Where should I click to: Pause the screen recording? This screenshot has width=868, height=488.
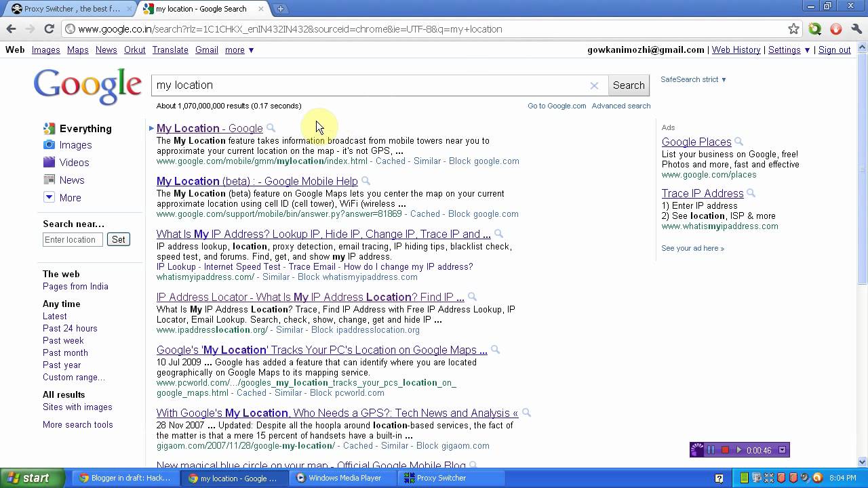click(x=711, y=450)
